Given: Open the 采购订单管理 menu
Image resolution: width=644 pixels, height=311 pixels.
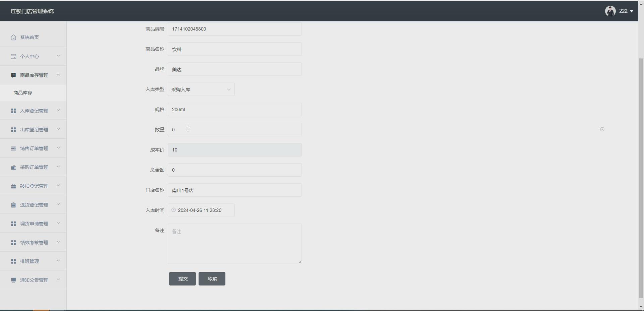Looking at the screenshot, I should click(33, 167).
